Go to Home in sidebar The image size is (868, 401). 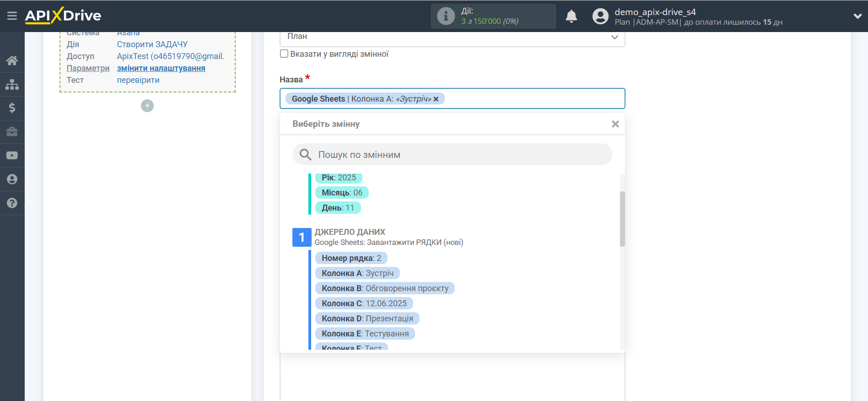tap(12, 60)
